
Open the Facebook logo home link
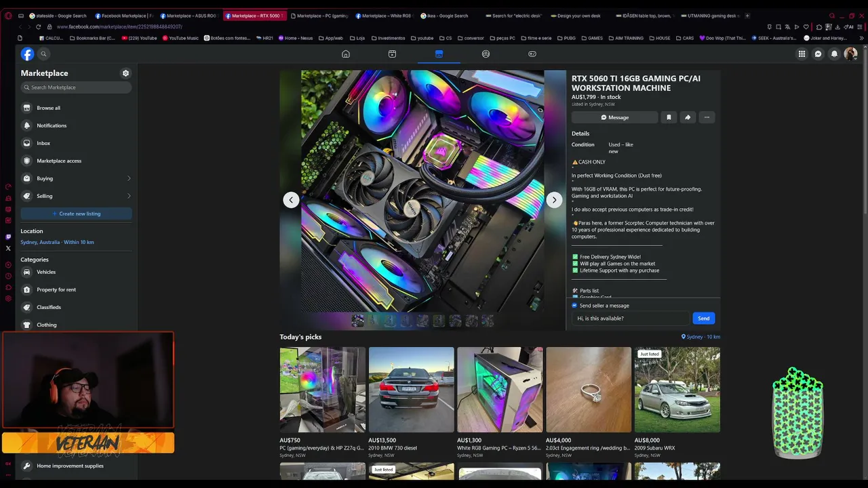point(27,54)
